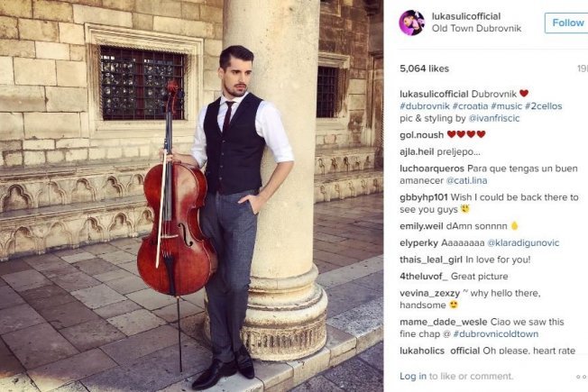Open lukasulicofficial username in header
Image resolution: width=588 pixels, height=392 pixels.
pos(466,16)
